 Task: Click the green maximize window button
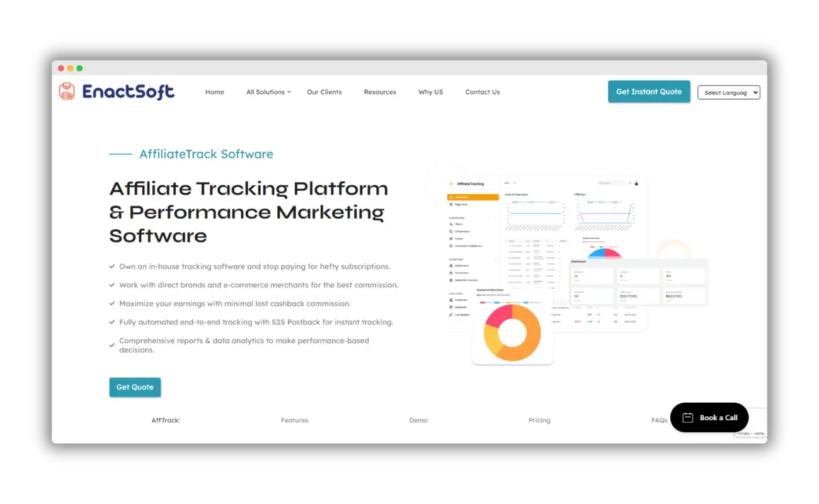point(80,68)
